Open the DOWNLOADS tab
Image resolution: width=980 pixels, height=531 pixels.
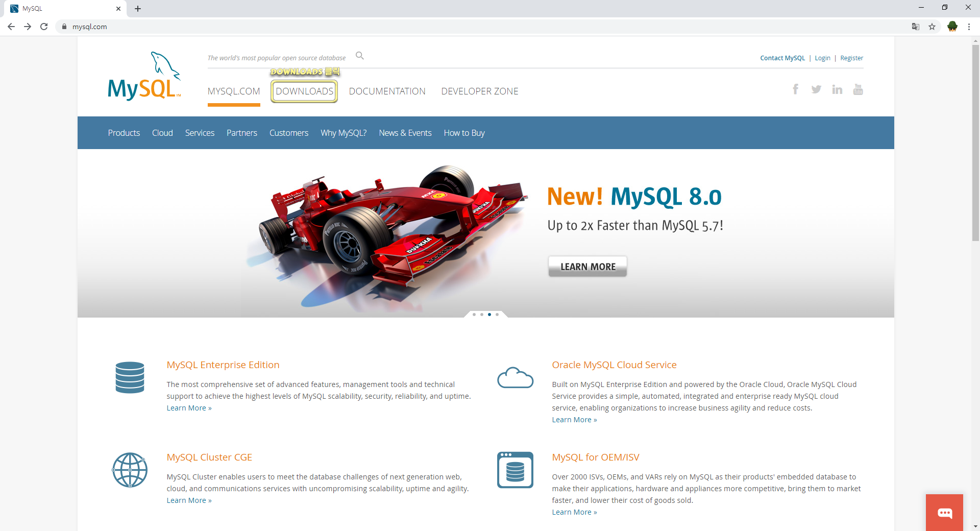pos(304,91)
